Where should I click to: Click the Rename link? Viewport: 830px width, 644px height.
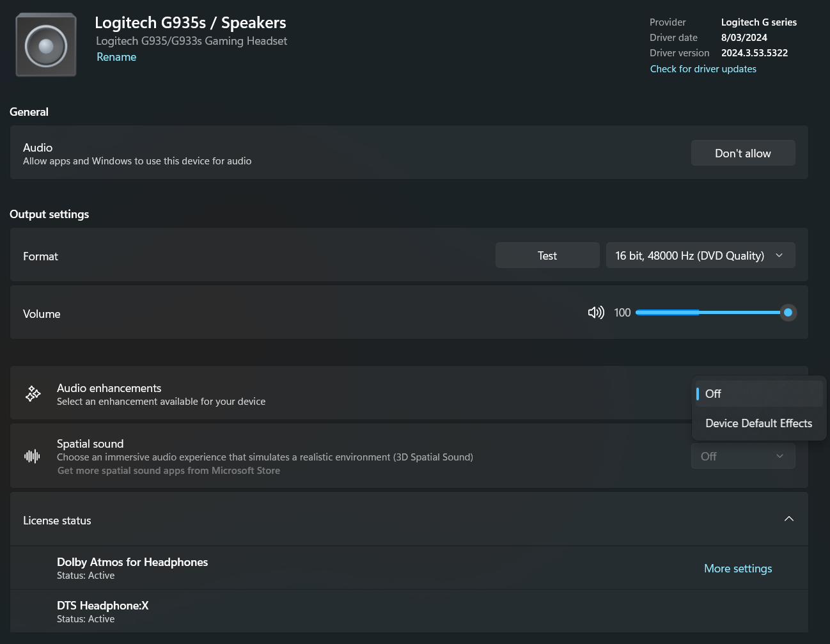point(116,57)
